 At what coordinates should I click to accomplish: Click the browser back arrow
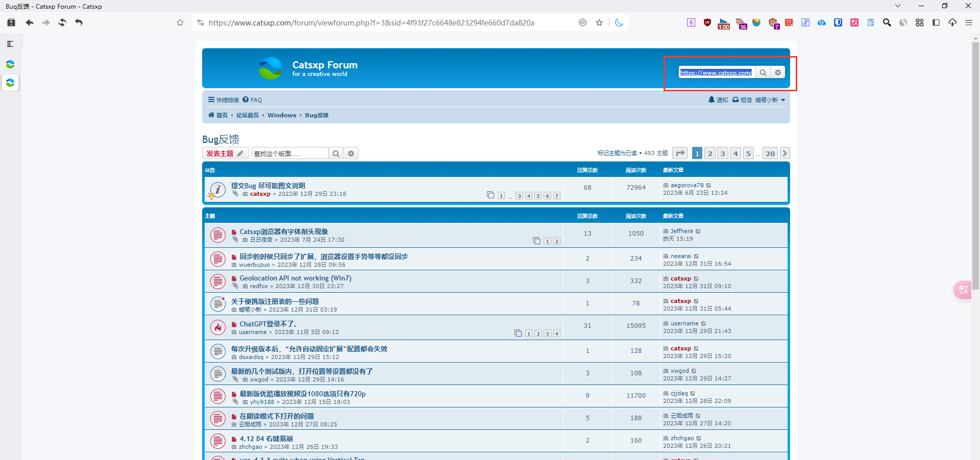pos(30,22)
